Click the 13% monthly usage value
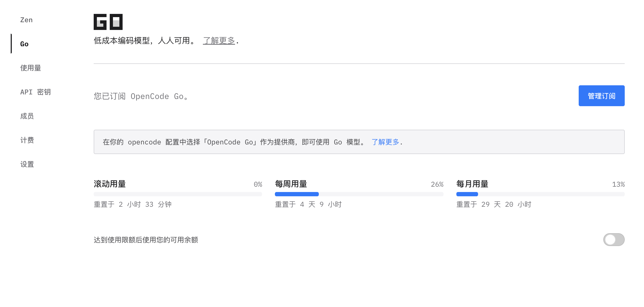This screenshot has height=307, width=644. pyautogui.click(x=618, y=184)
